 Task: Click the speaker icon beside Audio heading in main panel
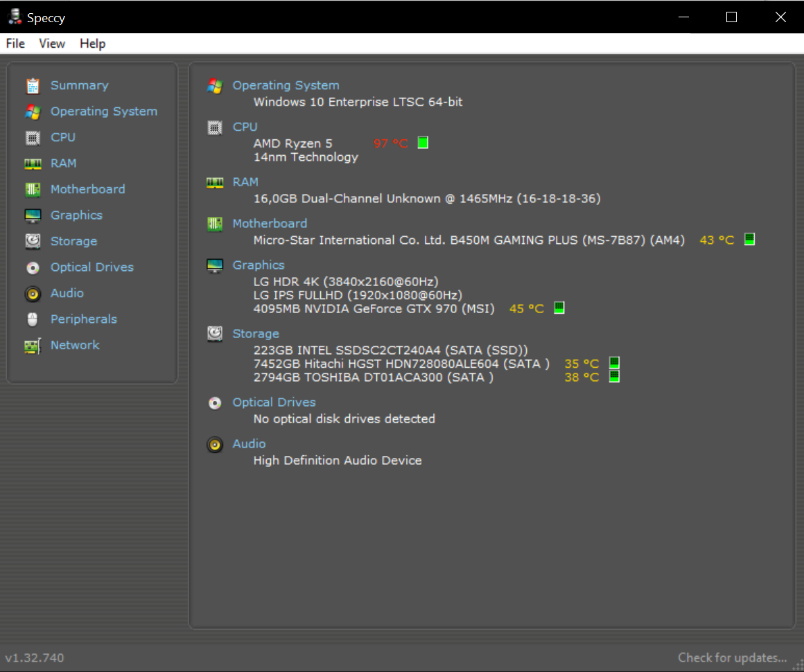[x=215, y=444]
